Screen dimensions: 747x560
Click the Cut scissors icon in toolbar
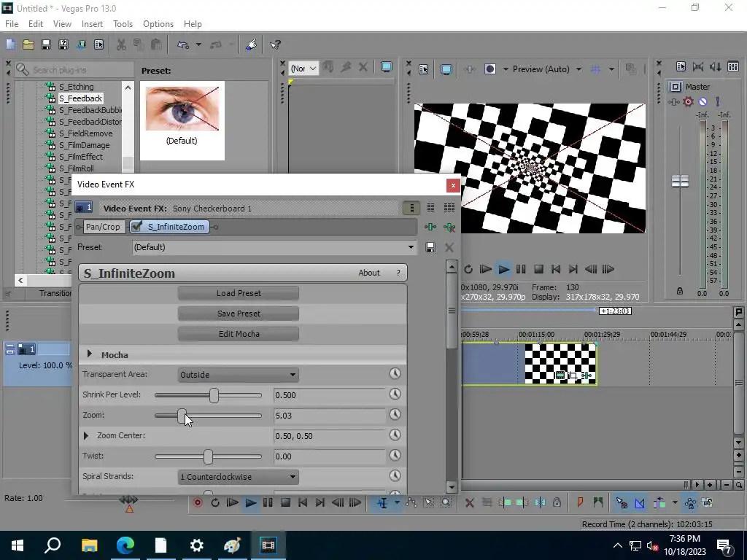click(x=122, y=44)
